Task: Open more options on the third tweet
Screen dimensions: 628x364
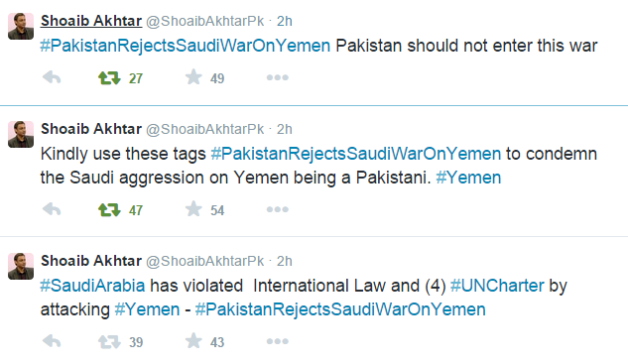Action: tap(278, 341)
